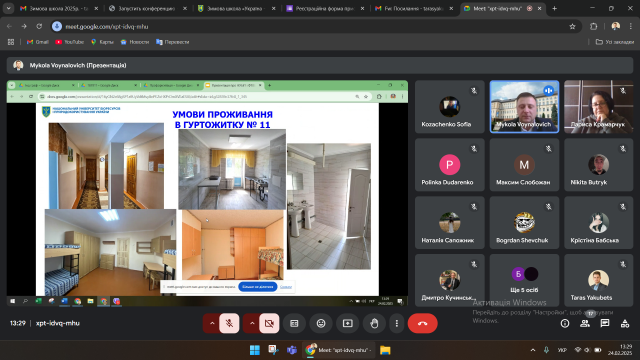Go back in browser history

pos(9,27)
